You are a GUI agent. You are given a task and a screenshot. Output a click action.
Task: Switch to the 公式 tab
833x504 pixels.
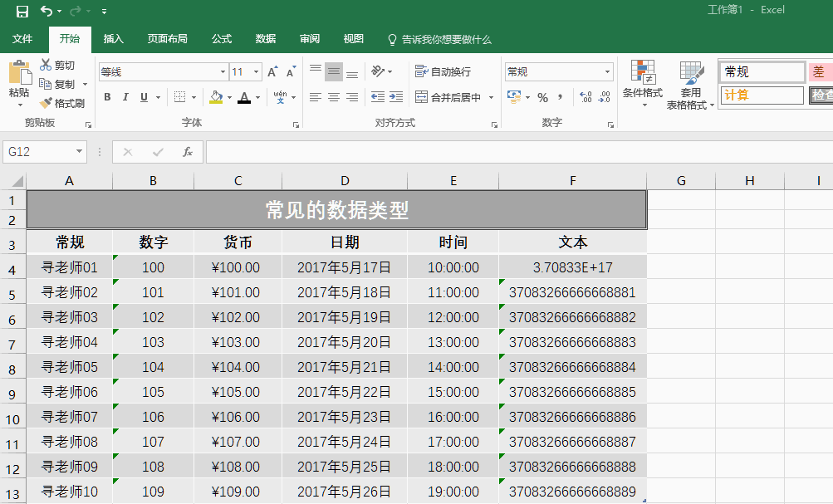point(222,39)
